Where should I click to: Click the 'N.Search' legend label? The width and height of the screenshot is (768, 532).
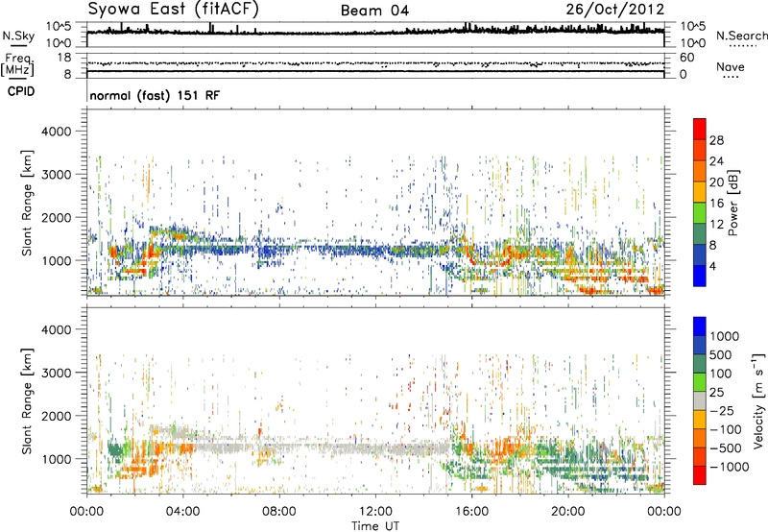[741, 36]
